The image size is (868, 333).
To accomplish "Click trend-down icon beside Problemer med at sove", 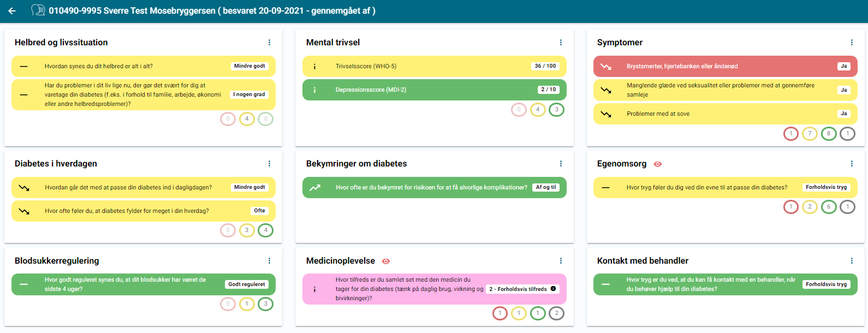I will [606, 114].
